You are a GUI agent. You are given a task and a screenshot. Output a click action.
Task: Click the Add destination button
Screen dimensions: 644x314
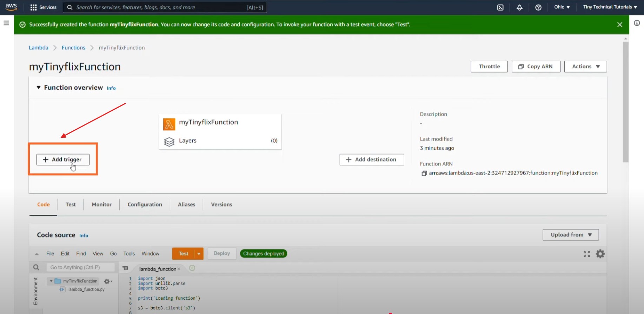[x=372, y=159]
